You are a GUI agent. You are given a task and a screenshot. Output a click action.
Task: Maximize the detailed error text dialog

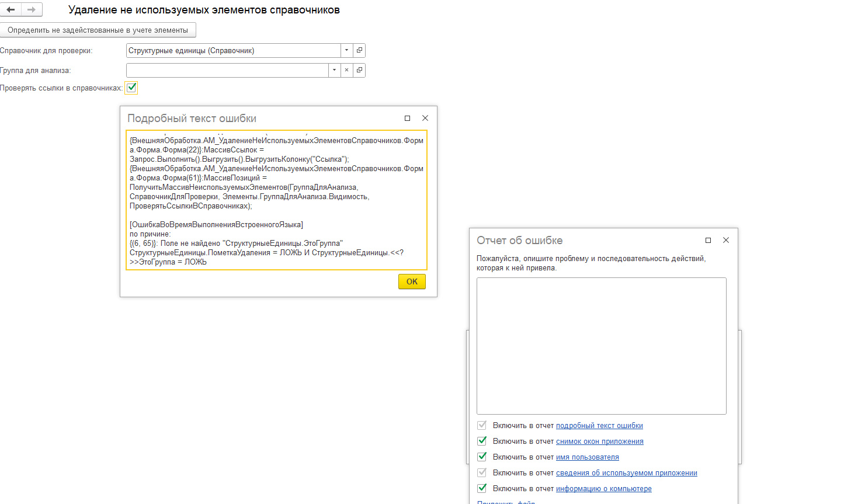(x=407, y=118)
